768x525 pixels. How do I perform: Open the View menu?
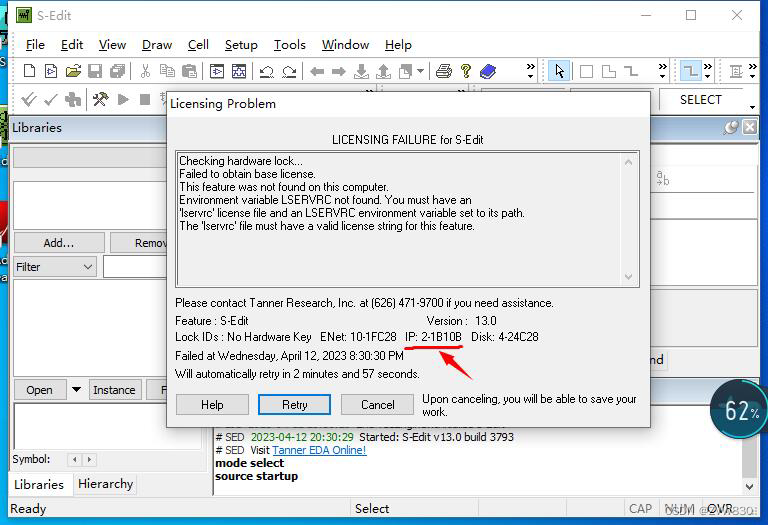click(112, 45)
